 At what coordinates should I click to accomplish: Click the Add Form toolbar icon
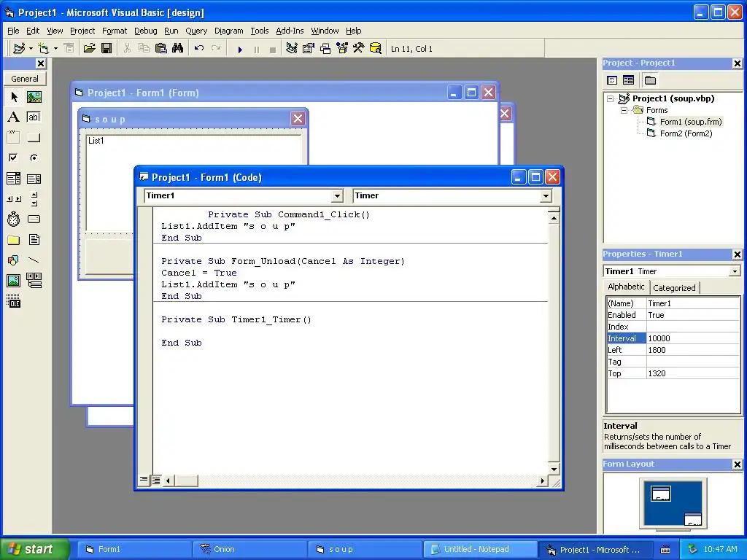(43, 48)
